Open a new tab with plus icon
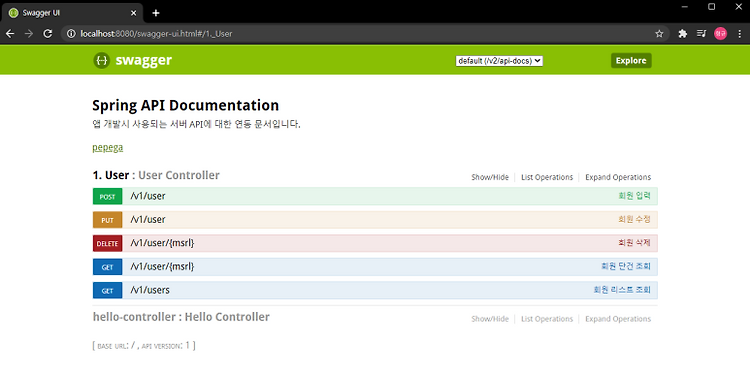The image size is (750, 372). pos(155,13)
